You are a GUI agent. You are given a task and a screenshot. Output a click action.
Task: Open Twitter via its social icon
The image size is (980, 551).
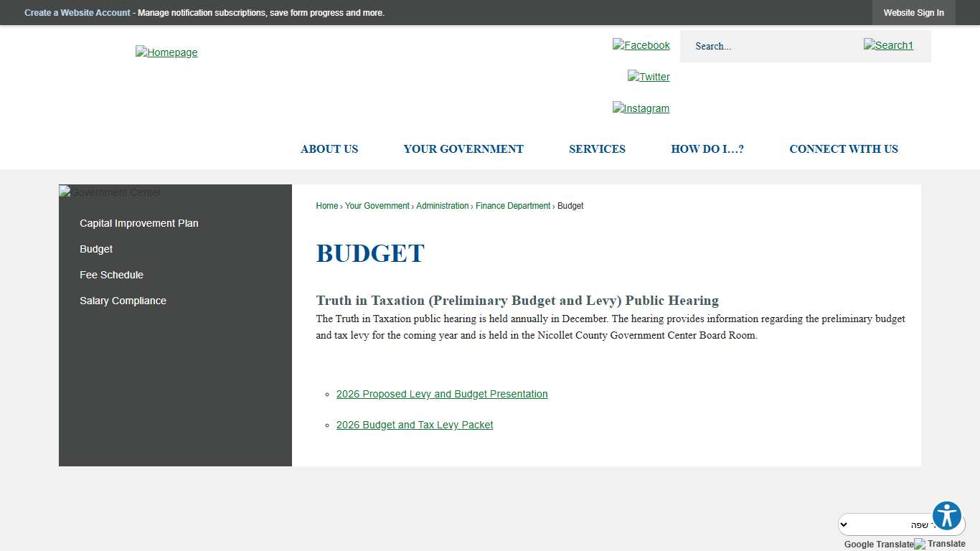(649, 77)
